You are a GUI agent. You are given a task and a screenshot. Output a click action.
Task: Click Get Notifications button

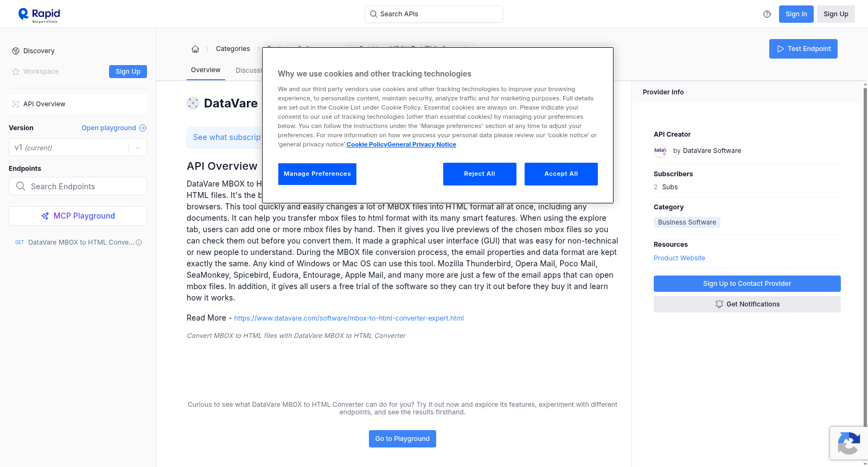coord(747,304)
